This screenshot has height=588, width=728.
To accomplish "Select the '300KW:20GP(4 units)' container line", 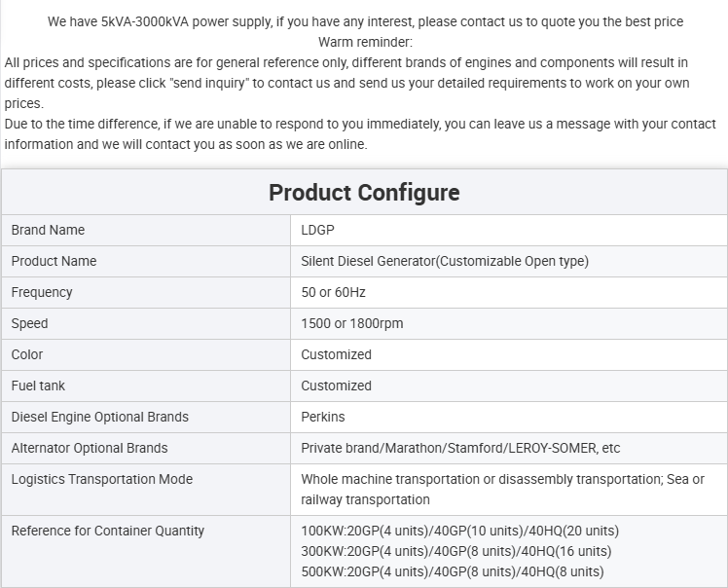I will tap(455, 551).
